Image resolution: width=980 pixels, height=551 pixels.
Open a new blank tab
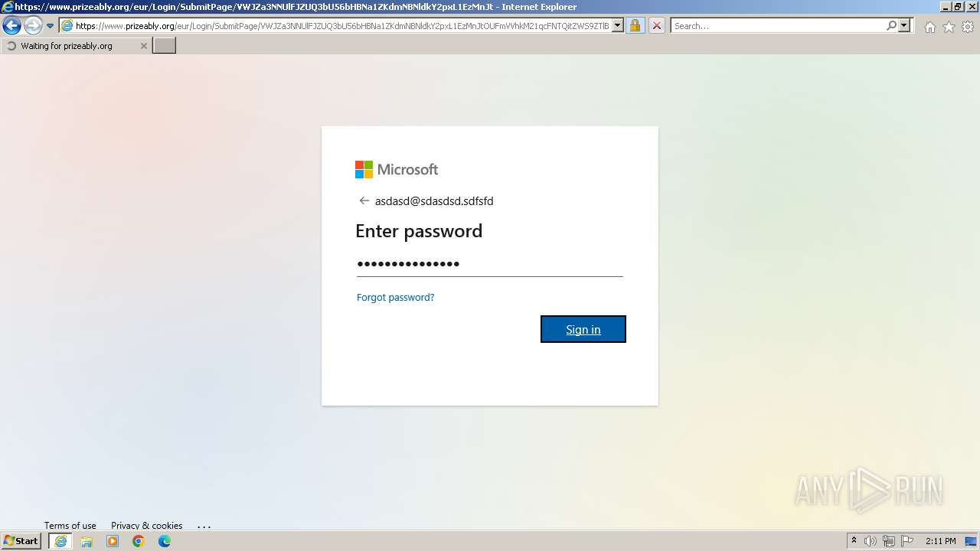pos(165,46)
